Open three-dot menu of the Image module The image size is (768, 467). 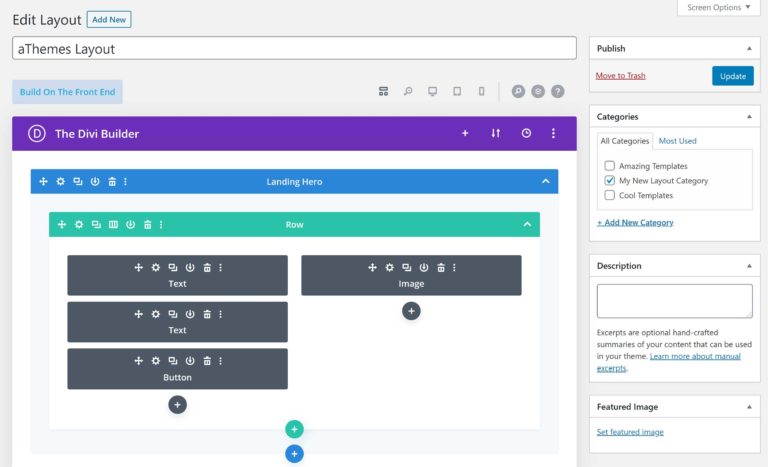(x=454, y=268)
